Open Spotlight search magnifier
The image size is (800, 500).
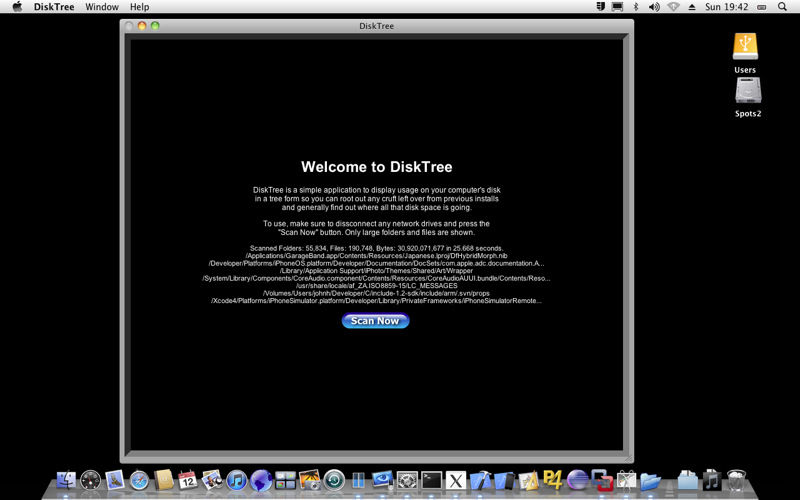(782, 7)
